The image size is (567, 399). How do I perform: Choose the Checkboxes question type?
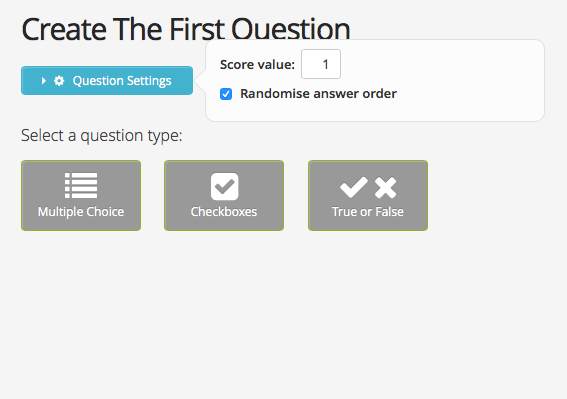[224, 195]
